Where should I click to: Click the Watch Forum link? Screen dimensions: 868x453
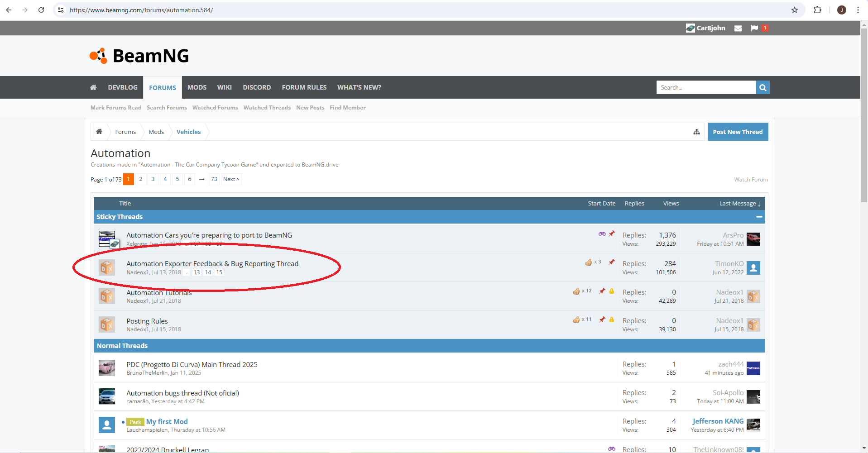pyautogui.click(x=751, y=180)
